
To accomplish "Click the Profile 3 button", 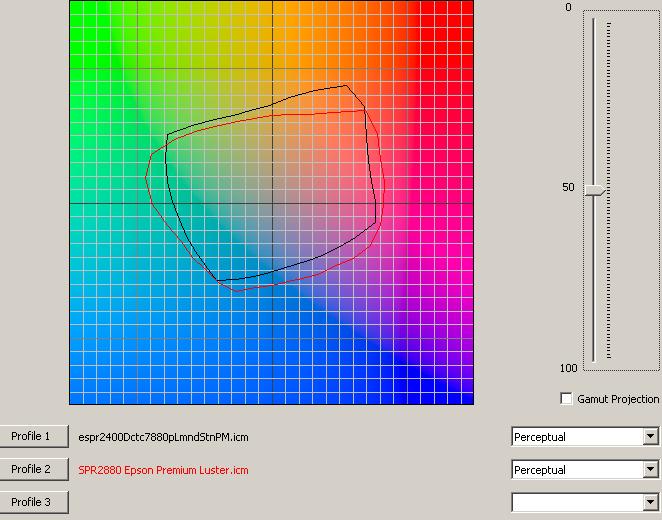I will 33,502.
